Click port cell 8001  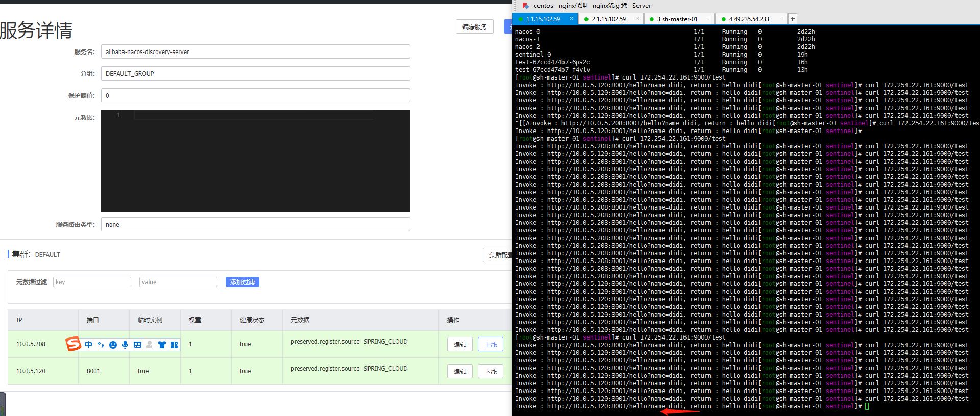[93, 371]
